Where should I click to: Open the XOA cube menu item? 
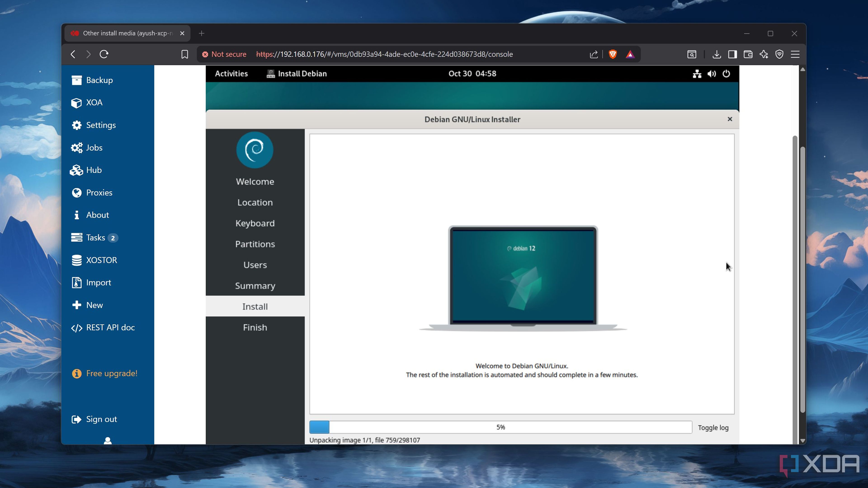[87, 102]
